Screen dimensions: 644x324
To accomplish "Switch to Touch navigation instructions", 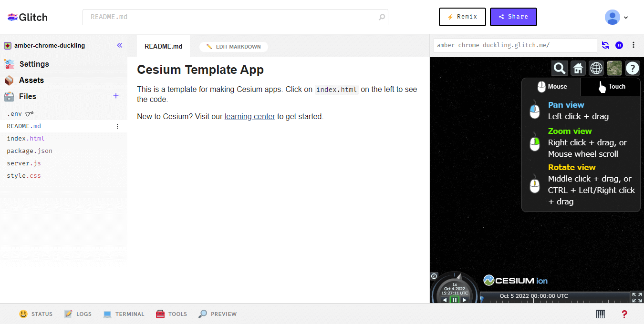I will pyautogui.click(x=611, y=87).
